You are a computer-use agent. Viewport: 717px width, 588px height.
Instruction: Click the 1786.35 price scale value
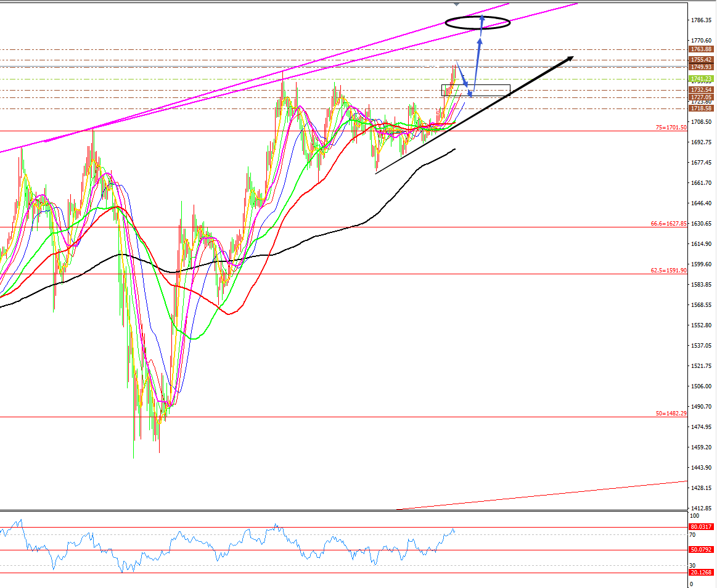click(x=701, y=20)
